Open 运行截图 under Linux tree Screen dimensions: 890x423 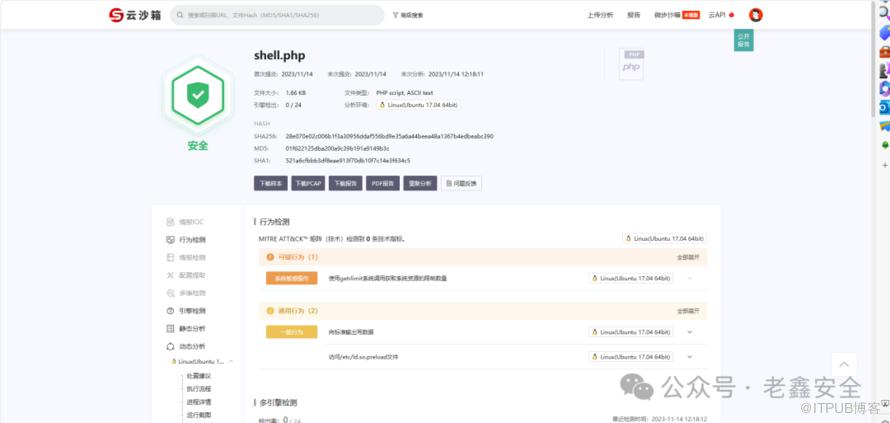199,416
